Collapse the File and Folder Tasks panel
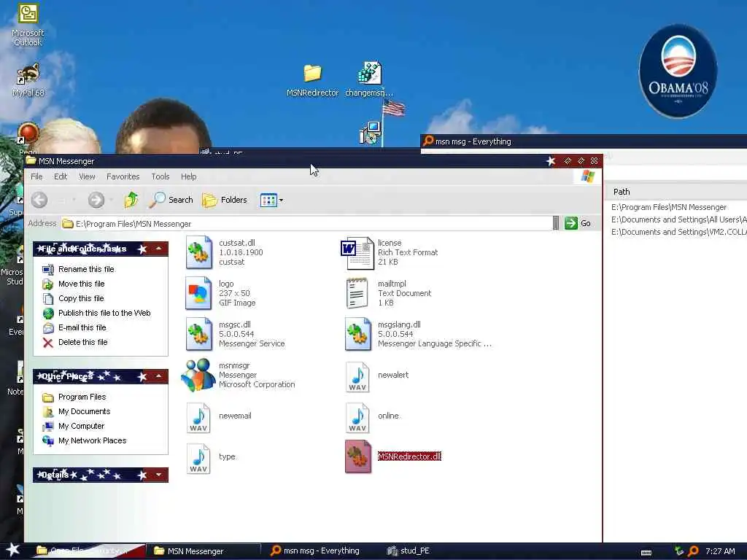Image resolution: width=747 pixels, height=560 pixels. (158, 249)
